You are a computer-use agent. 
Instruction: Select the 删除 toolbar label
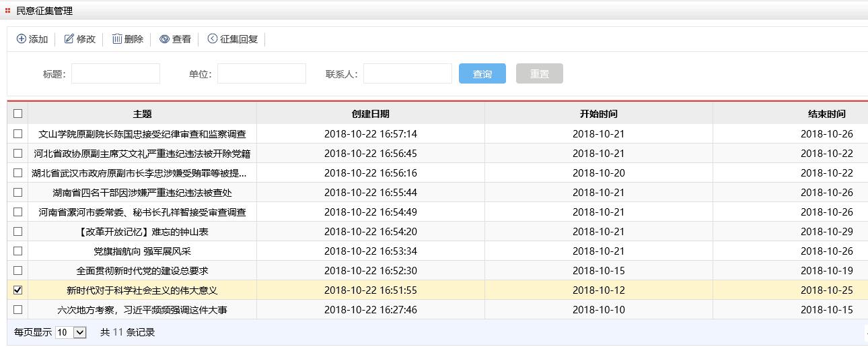[134, 39]
